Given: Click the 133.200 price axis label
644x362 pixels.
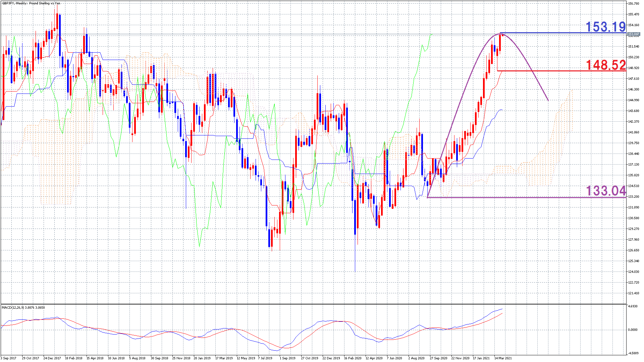Looking at the screenshot, I should coord(634,197).
